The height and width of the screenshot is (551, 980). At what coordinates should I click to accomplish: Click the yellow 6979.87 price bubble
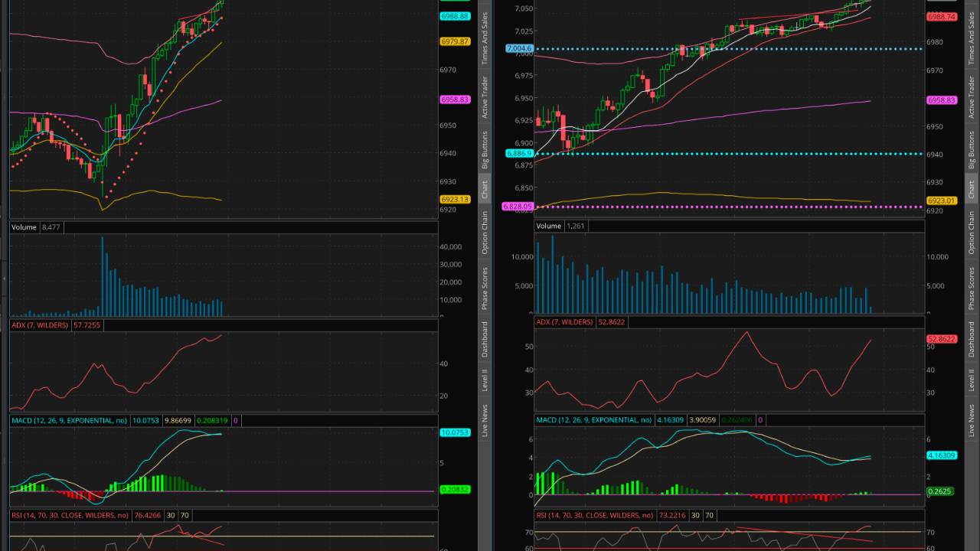[455, 41]
